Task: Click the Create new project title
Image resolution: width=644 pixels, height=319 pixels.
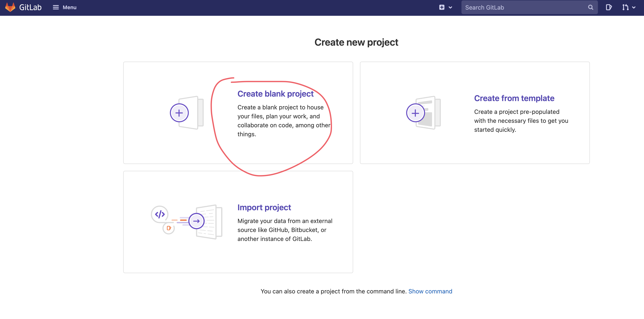Action: tap(356, 42)
